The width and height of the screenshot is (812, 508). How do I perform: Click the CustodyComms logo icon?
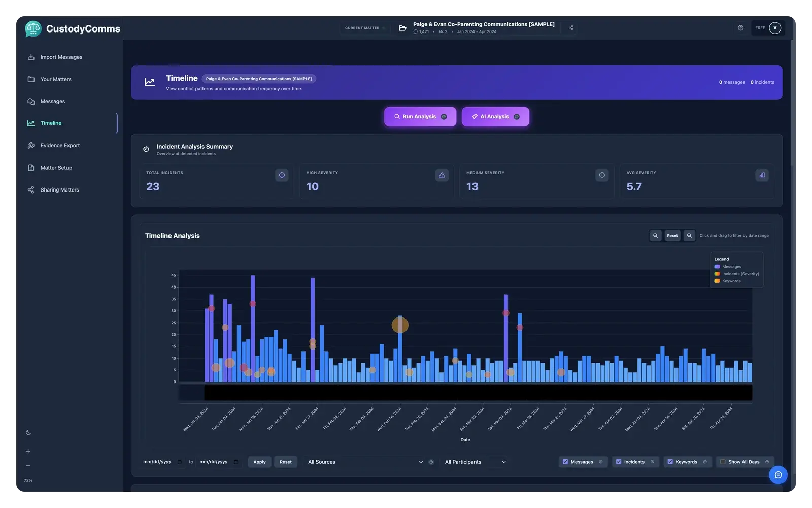33,29
